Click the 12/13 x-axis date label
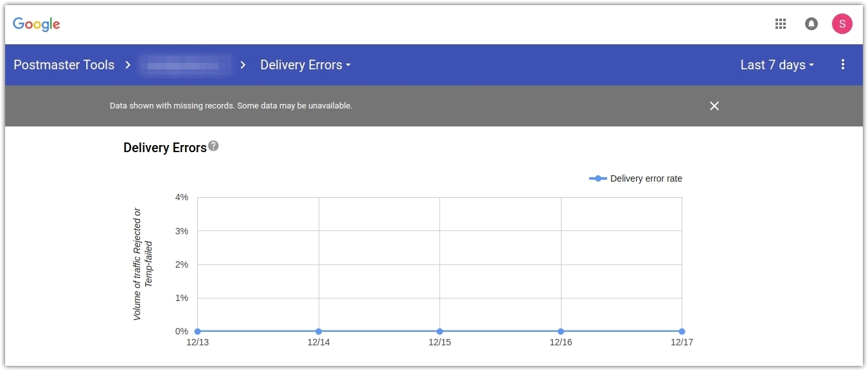 coord(197,343)
